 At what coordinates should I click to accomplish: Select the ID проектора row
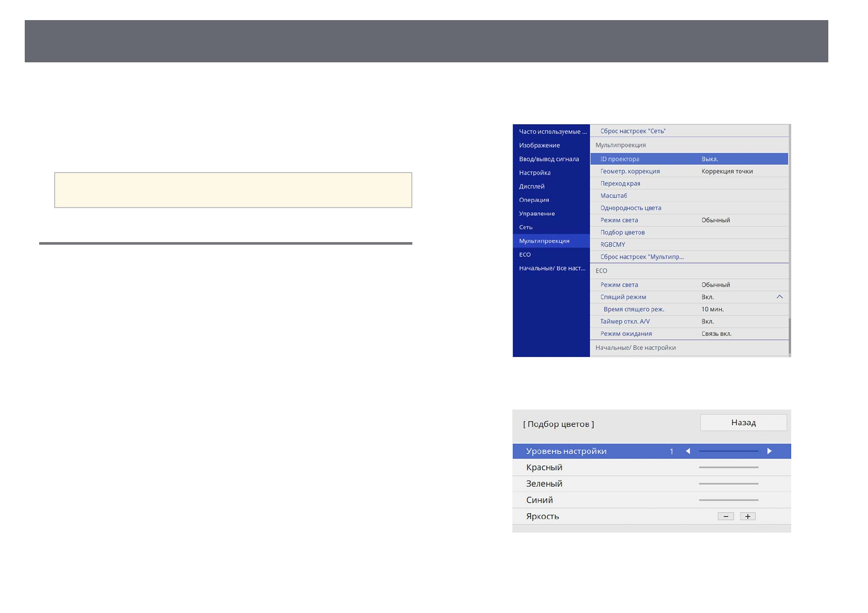point(620,159)
